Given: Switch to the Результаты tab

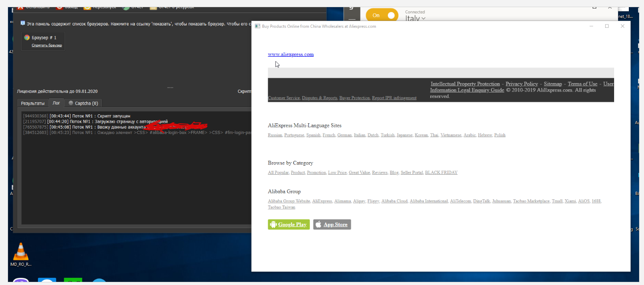Looking at the screenshot, I should pyautogui.click(x=33, y=103).
